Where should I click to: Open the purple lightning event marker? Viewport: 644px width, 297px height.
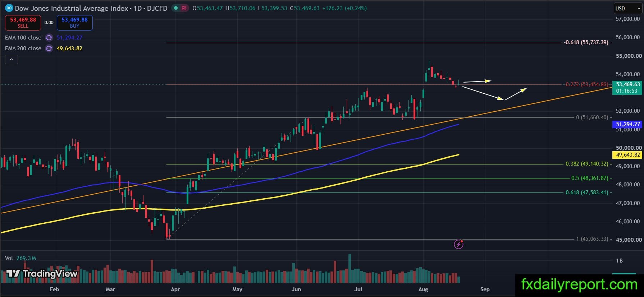pyautogui.click(x=458, y=244)
